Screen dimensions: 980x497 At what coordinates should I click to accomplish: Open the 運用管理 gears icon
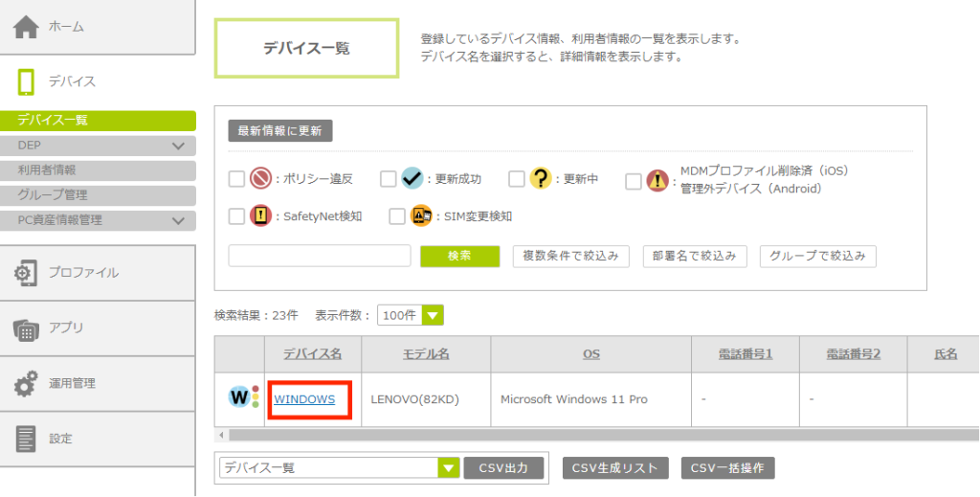(26, 384)
